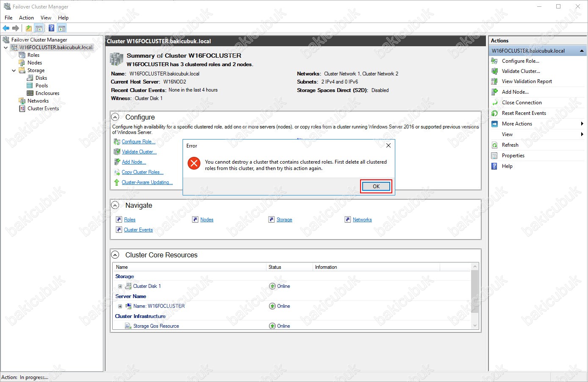588x382 pixels.
Task: Expand the Cluster Disk 1 resource row
Action: 120,286
